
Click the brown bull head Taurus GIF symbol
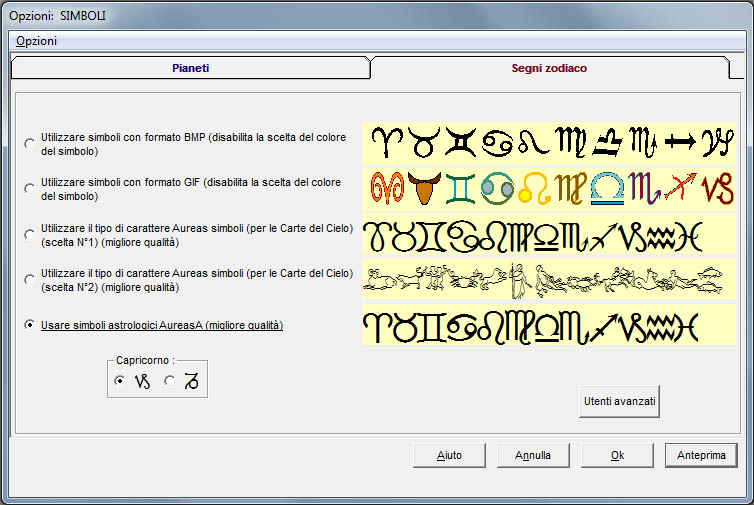point(424,188)
